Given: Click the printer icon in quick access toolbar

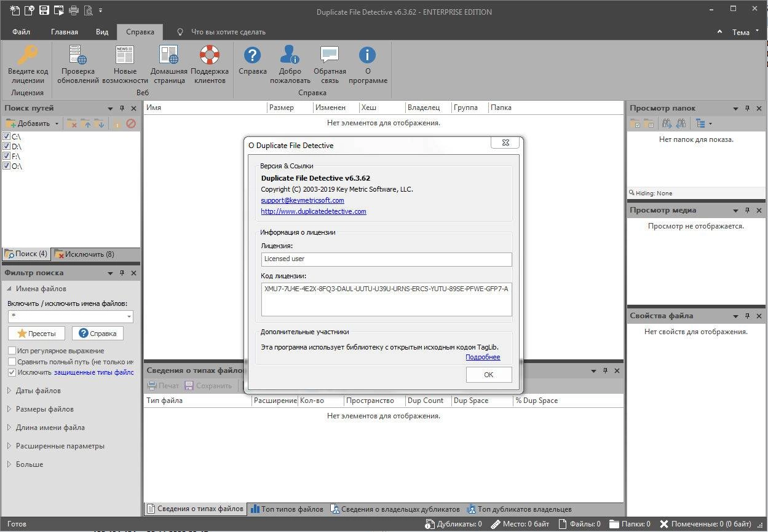Looking at the screenshot, I should 74,10.
